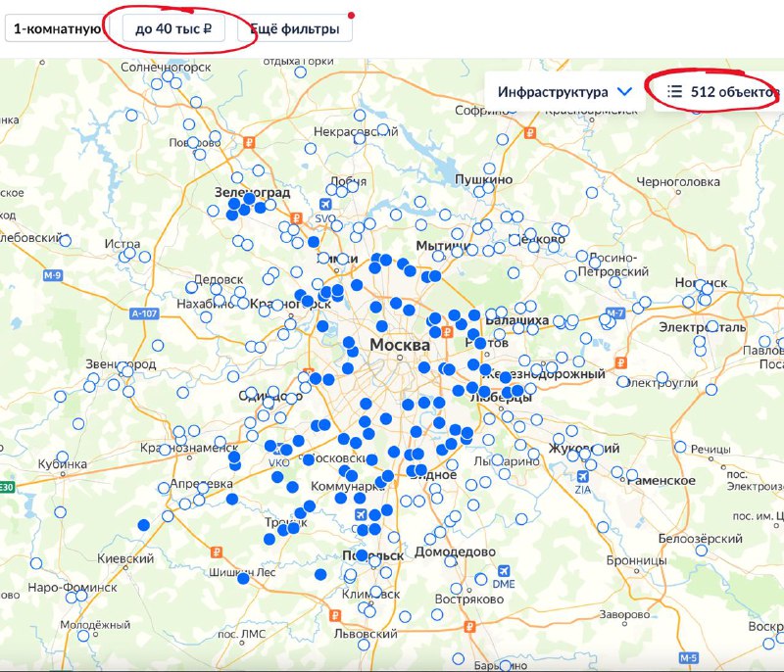Image resolution: width=784 pixels, height=672 pixels.
Task: Select the filled marker beside Шишкин Лес
Action: click(243, 579)
